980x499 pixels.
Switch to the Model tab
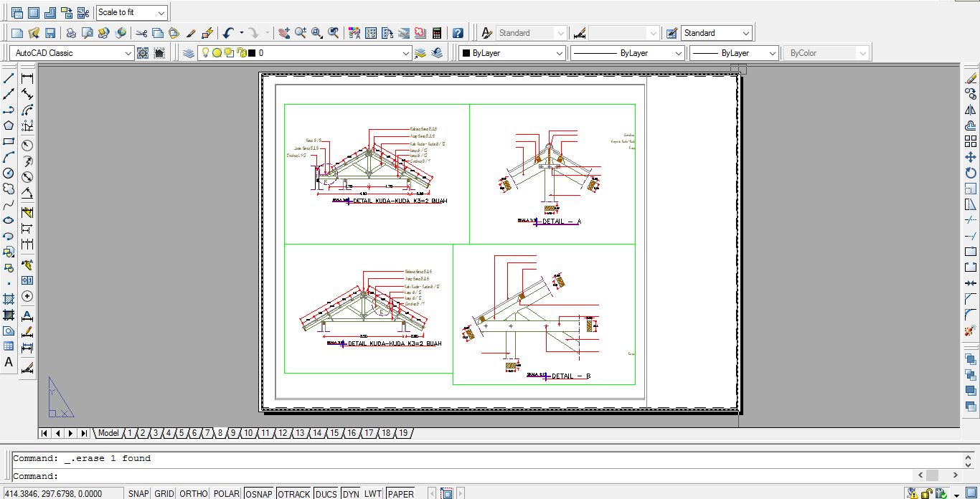point(108,433)
